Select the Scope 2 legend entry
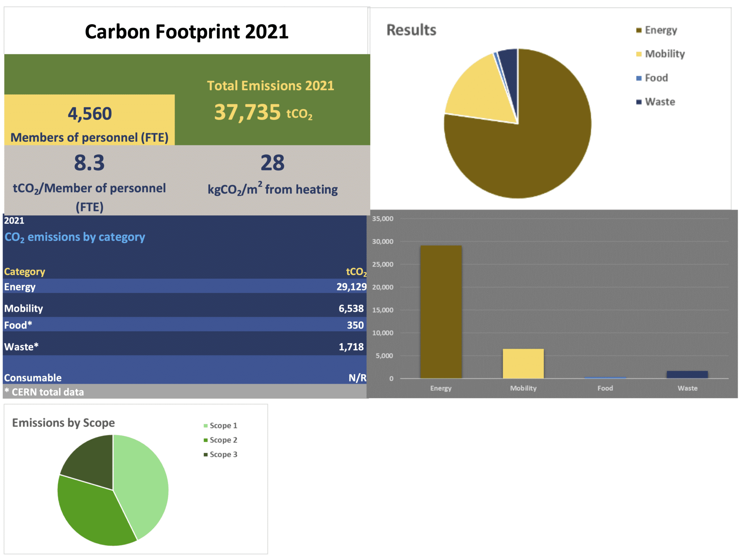Screen dimensions: 742x560 [220, 440]
